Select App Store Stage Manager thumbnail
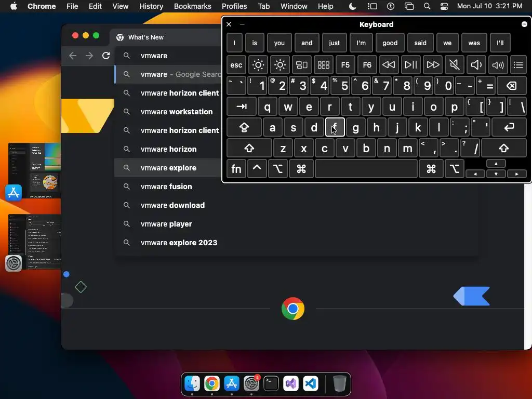Screen dimensions: 532x399 pos(34,170)
